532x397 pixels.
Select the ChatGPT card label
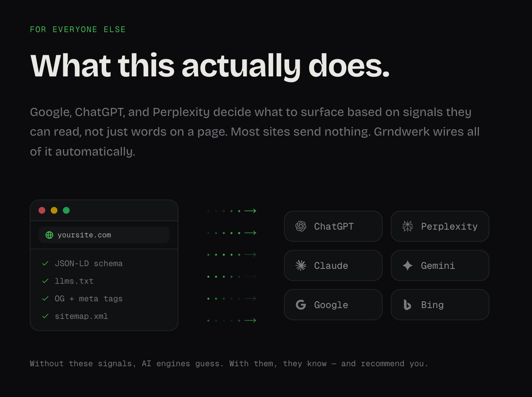334,226
